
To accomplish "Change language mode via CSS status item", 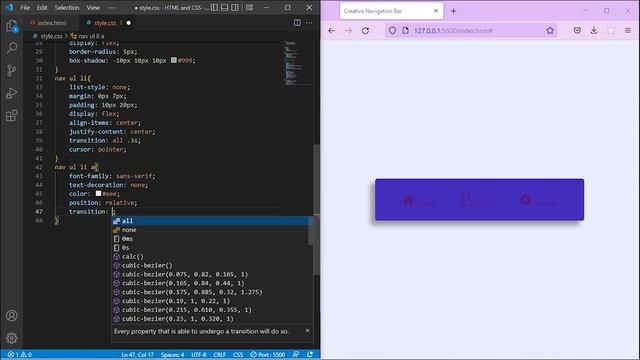I will (x=238, y=355).
